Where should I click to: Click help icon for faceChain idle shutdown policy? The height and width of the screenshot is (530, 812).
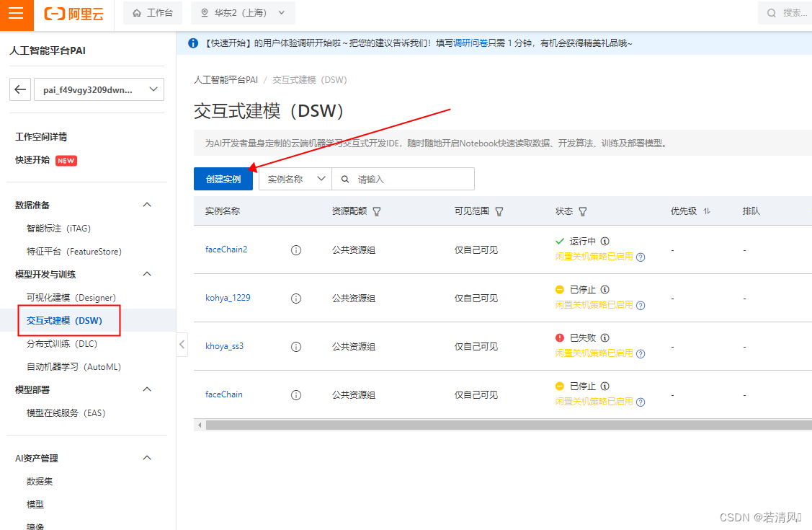click(x=641, y=402)
